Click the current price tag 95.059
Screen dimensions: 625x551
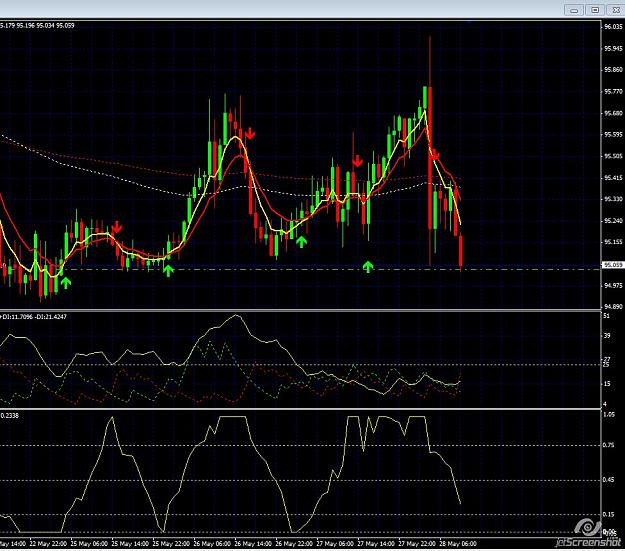coord(613,265)
